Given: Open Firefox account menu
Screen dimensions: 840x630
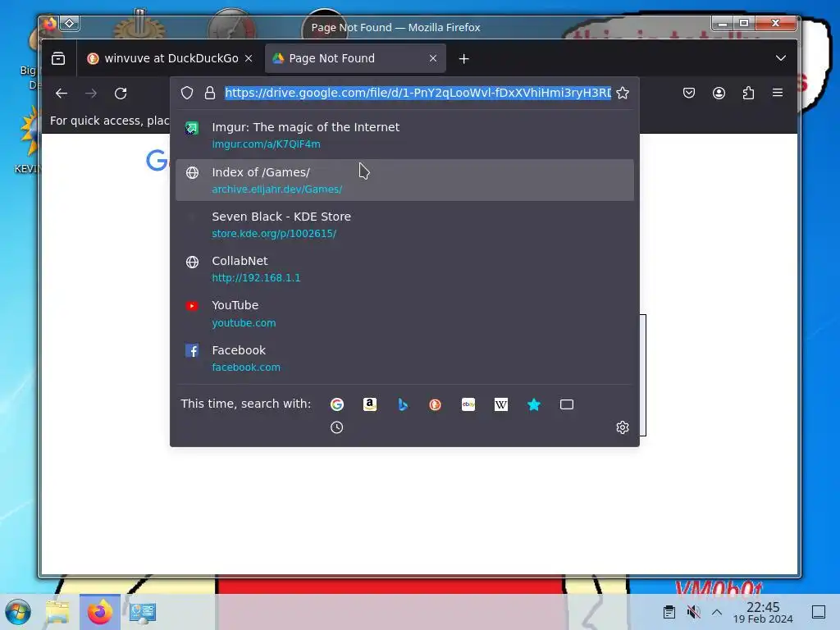Looking at the screenshot, I should (x=719, y=94).
